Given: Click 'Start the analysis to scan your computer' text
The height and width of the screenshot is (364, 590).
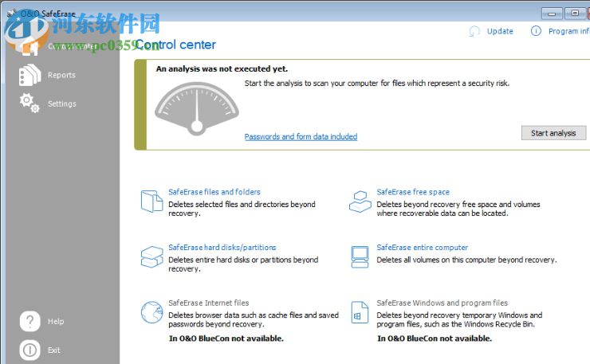Looking at the screenshot, I should pos(377,83).
